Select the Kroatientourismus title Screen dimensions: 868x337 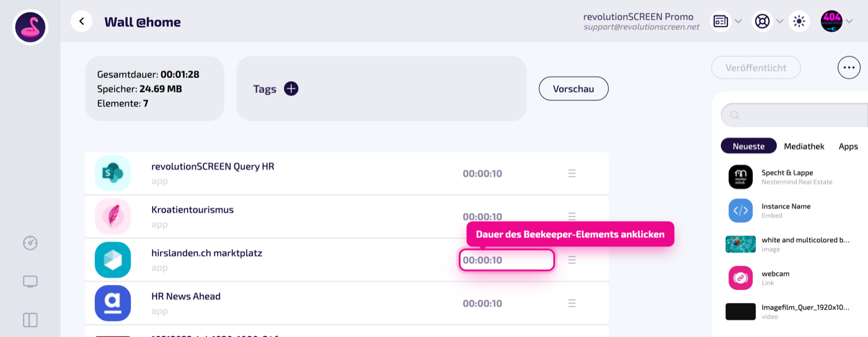[193, 210]
